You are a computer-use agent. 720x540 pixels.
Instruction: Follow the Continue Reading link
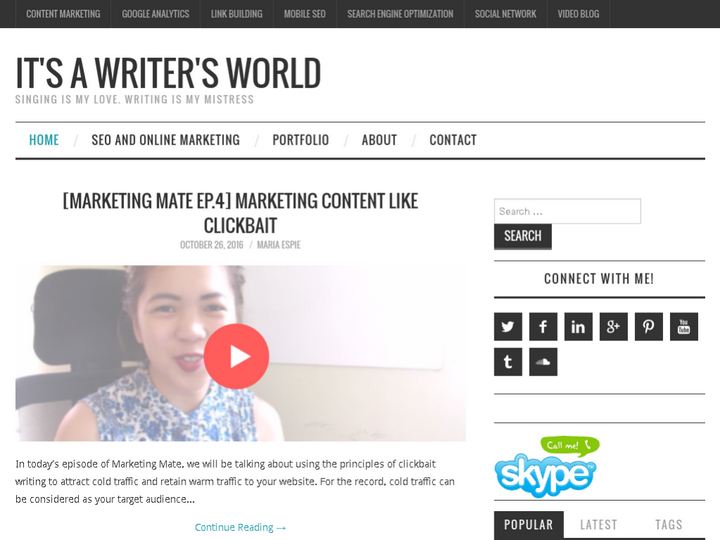pyautogui.click(x=240, y=527)
